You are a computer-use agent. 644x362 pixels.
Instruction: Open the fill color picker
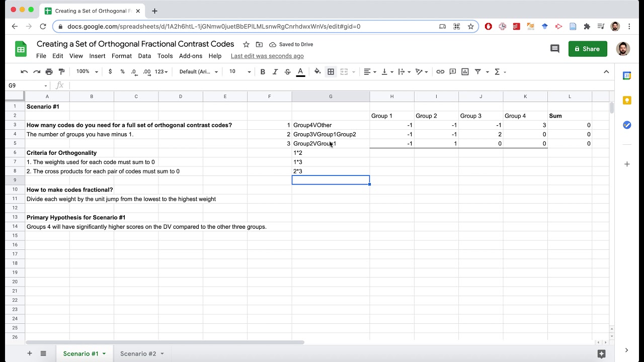[x=317, y=72]
